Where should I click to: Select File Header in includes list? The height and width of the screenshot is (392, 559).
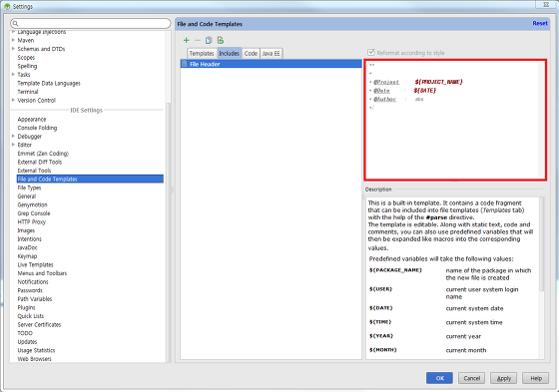(271, 64)
